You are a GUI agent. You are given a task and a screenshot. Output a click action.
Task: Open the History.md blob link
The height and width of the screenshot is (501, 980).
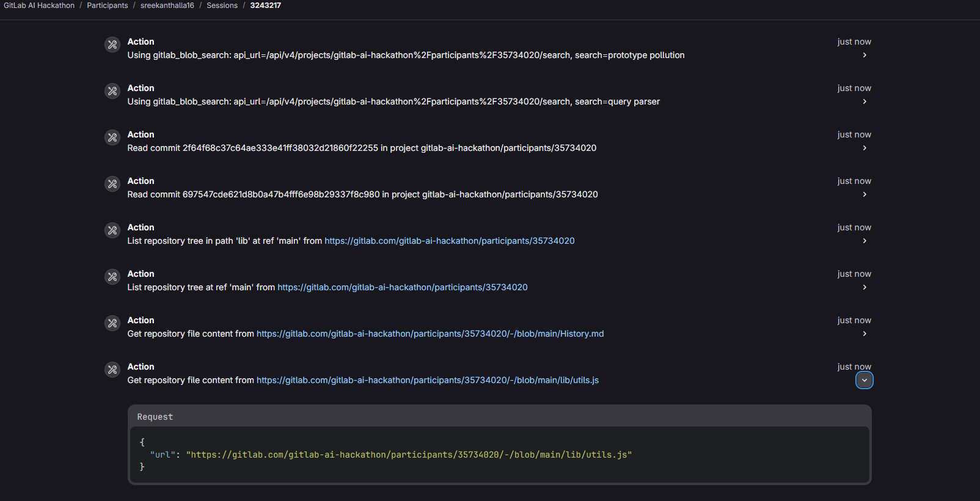(x=430, y=334)
